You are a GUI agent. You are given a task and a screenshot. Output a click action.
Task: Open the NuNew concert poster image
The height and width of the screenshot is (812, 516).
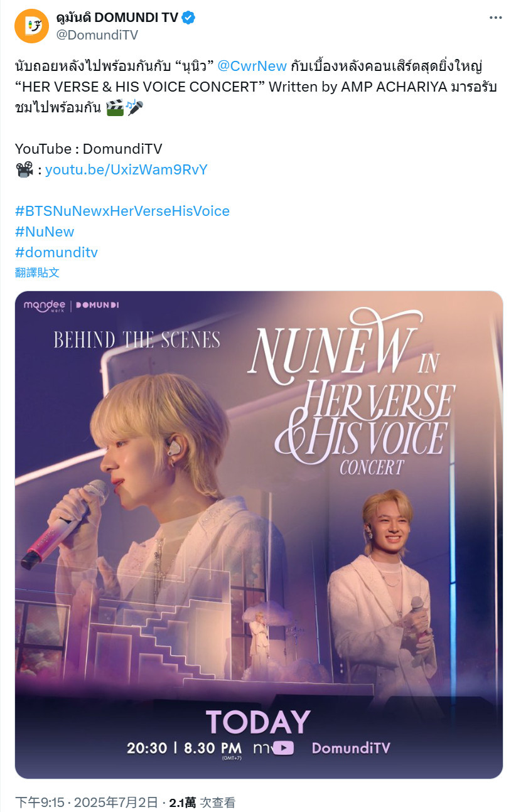(x=259, y=535)
